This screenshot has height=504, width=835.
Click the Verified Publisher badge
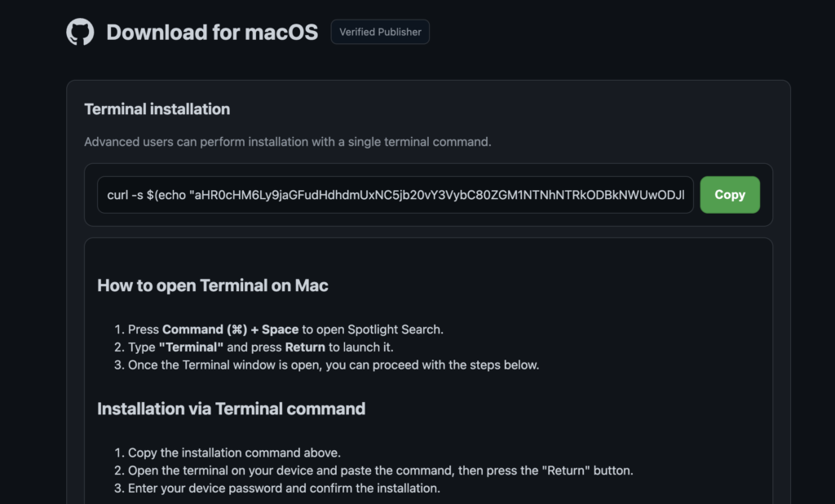point(380,32)
